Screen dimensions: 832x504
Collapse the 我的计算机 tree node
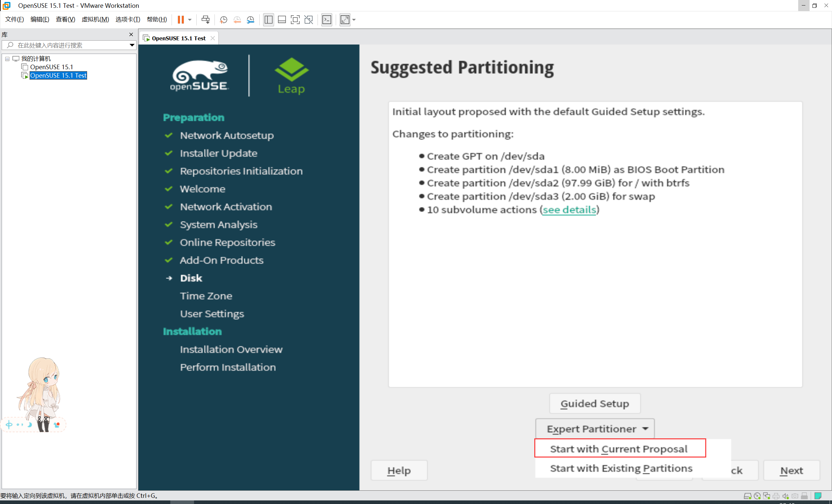coord(7,59)
